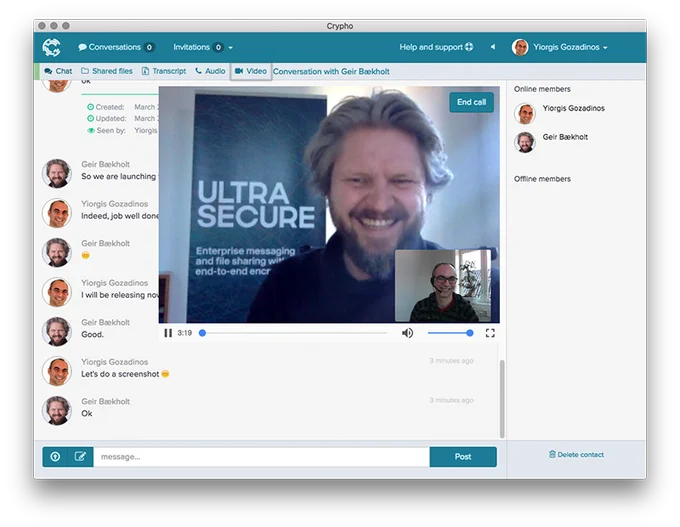680x527 pixels.
Task: Click the chat scrollbar
Action: tap(502, 399)
